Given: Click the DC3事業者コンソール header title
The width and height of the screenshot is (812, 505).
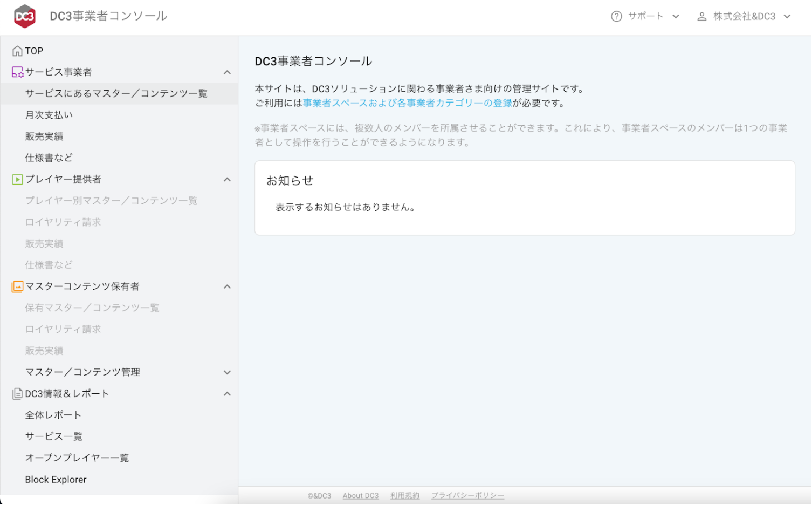Looking at the screenshot, I should [x=108, y=16].
